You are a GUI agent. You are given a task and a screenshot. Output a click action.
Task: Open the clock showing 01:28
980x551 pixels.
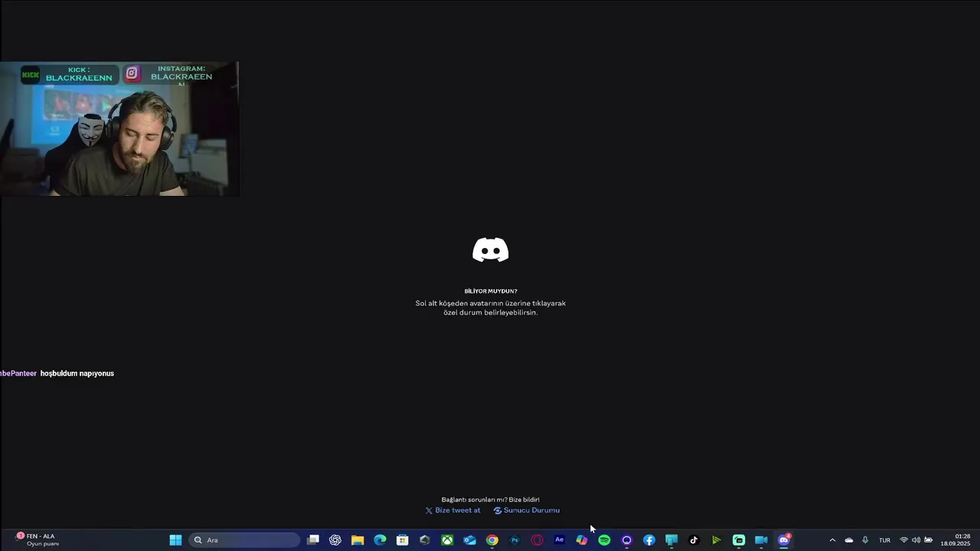coord(955,540)
